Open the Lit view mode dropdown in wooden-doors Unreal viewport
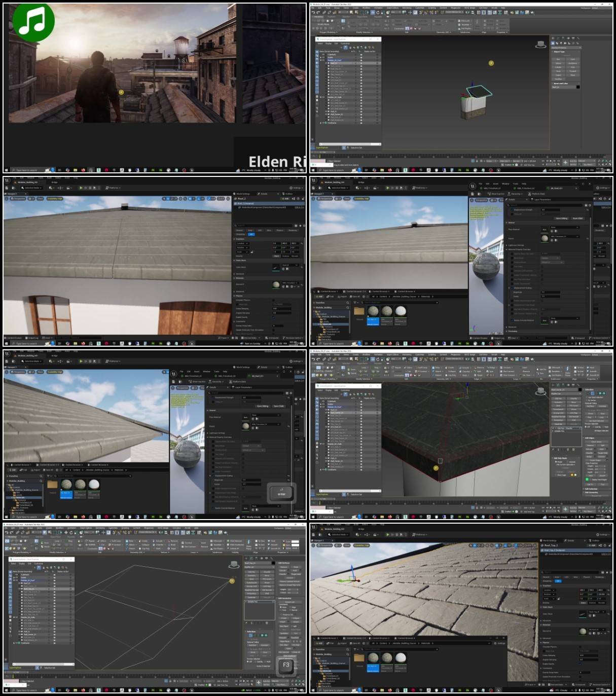The image size is (616, 696). pyautogui.click(x=32, y=199)
